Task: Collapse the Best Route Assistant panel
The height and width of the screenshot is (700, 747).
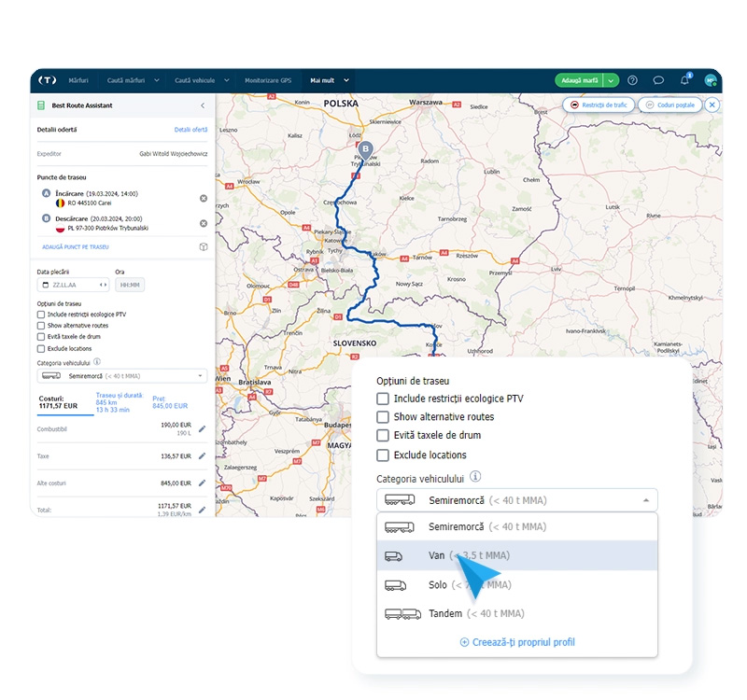Action: tap(203, 105)
